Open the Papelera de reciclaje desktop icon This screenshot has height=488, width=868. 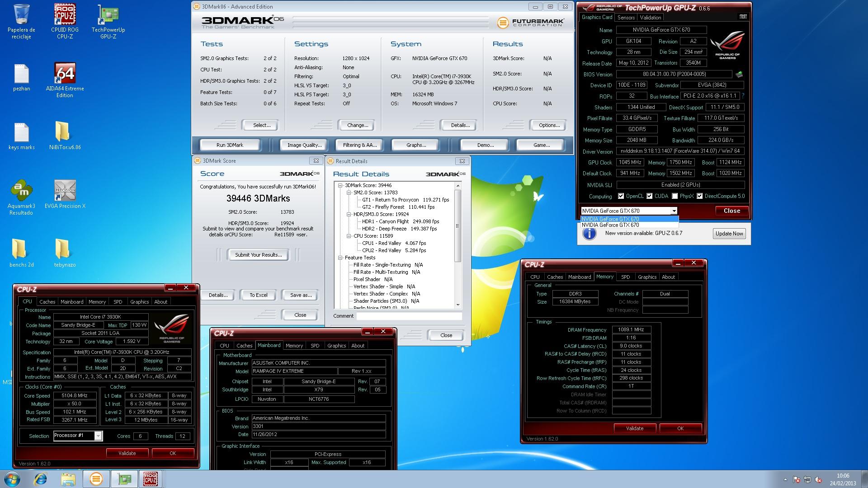click(21, 21)
